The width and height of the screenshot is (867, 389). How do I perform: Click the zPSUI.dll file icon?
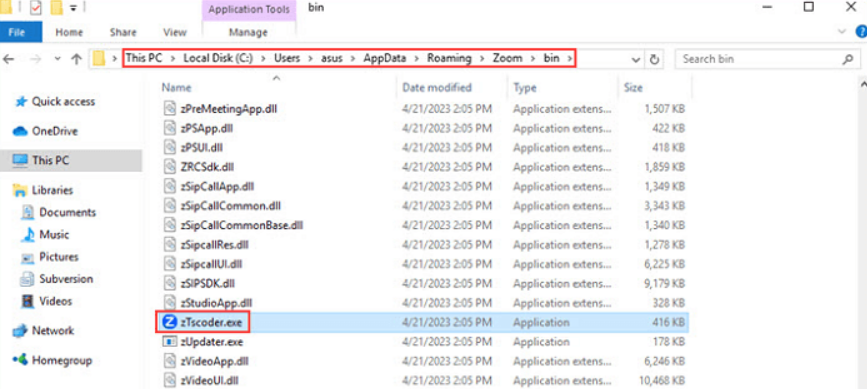tap(169, 148)
